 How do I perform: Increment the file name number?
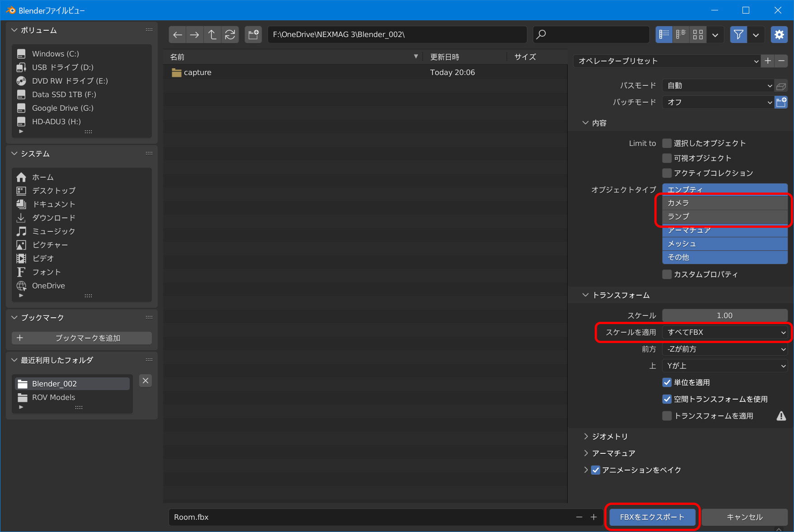[x=594, y=517]
